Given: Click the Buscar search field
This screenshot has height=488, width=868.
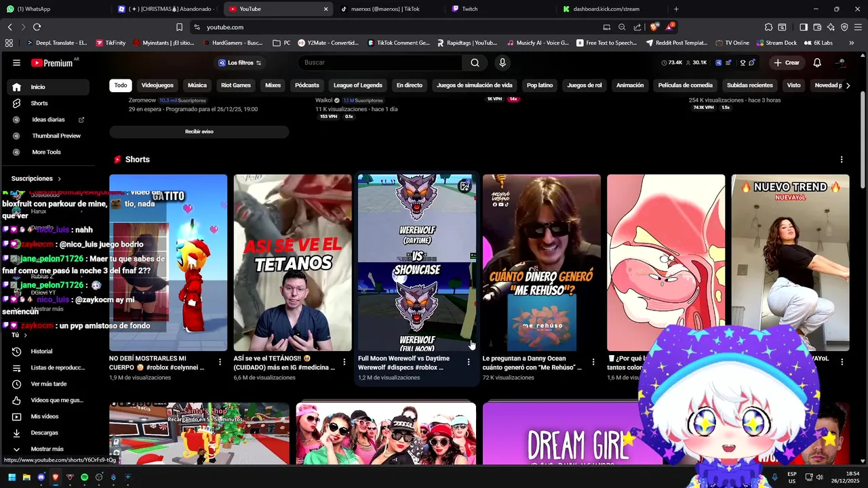Looking at the screenshot, I should [x=380, y=62].
